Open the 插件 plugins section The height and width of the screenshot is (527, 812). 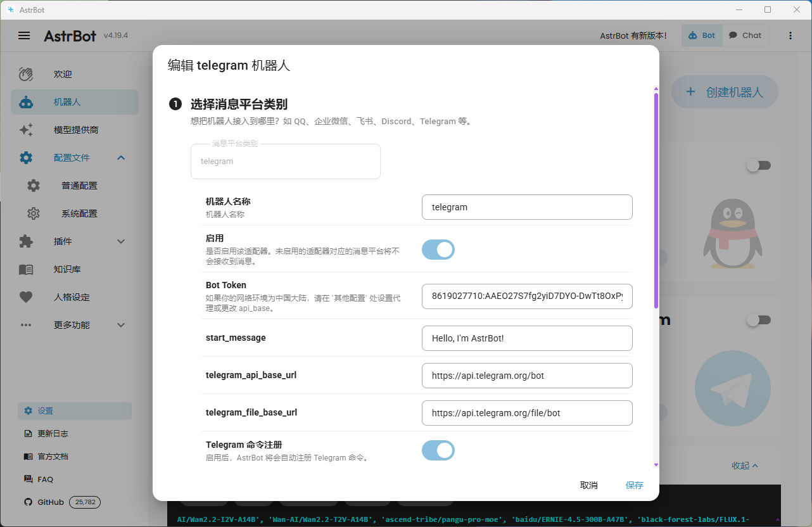pyautogui.click(x=75, y=241)
